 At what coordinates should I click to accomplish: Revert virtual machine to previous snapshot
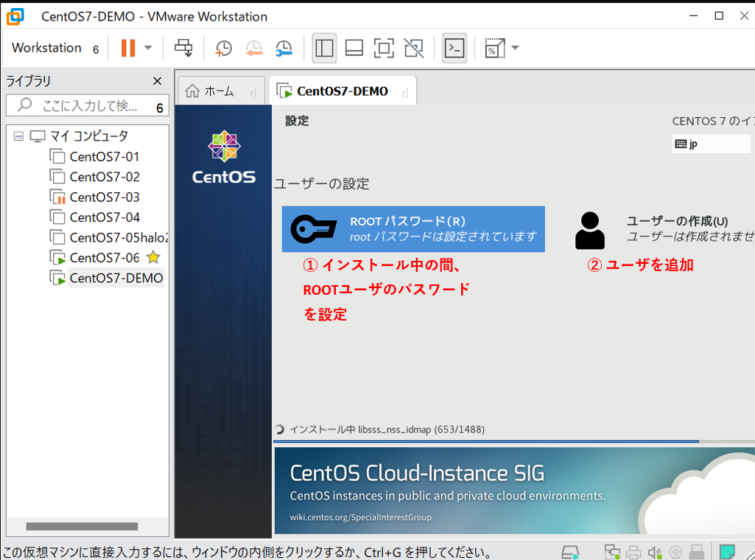[x=253, y=48]
